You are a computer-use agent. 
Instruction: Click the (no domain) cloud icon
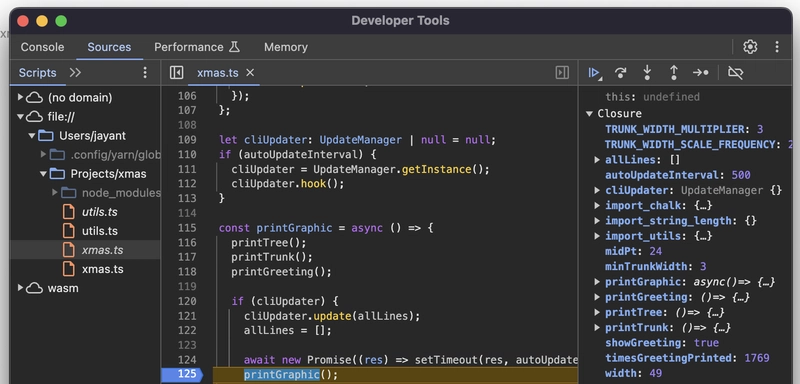click(34, 97)
